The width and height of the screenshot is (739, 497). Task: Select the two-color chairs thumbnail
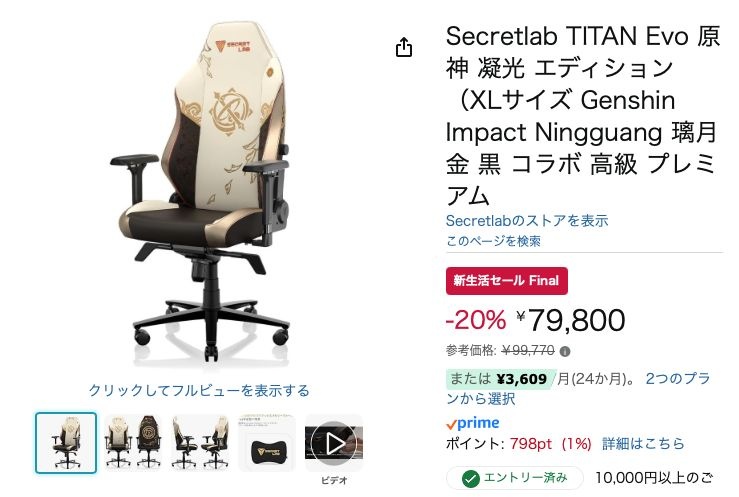[133, 443]
